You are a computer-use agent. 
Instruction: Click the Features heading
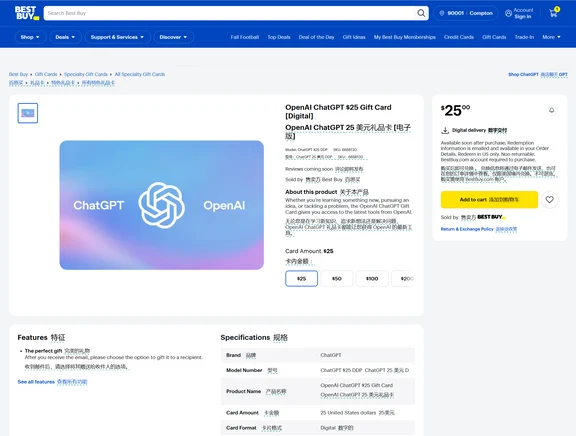click(x=32, y=337)
